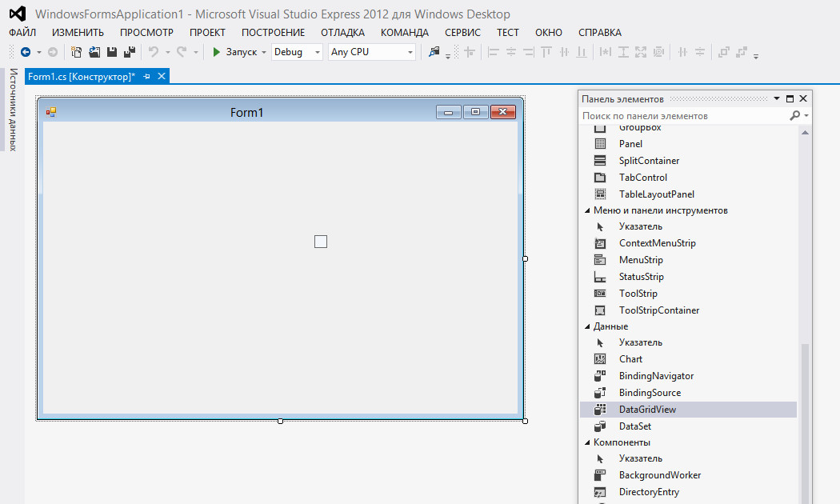
Task: Click the Undo arrow icon
Action: (154, 52)
